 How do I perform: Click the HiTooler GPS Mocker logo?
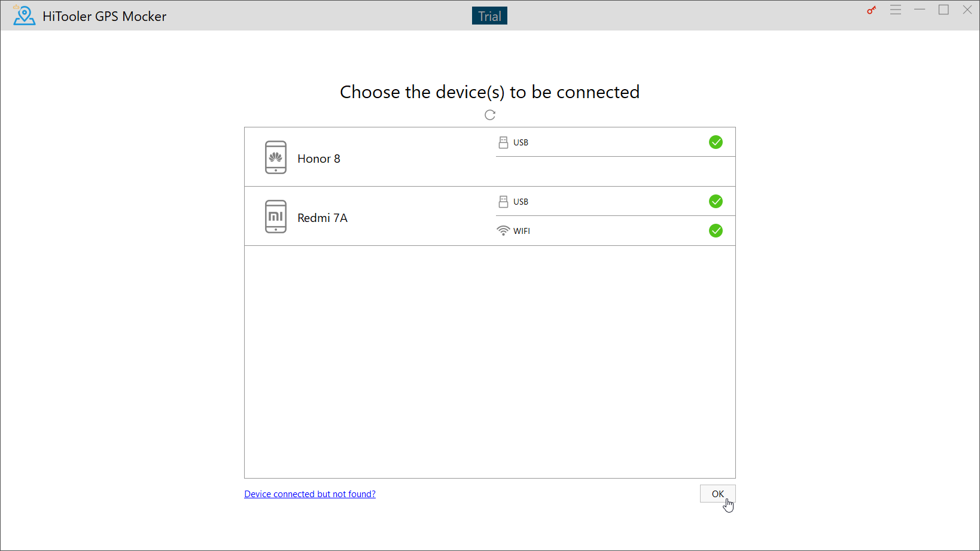(x=24, y=16)
